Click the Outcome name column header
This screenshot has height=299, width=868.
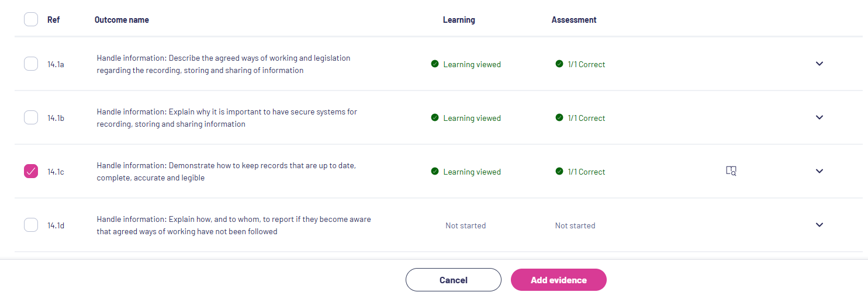point(122,20)
